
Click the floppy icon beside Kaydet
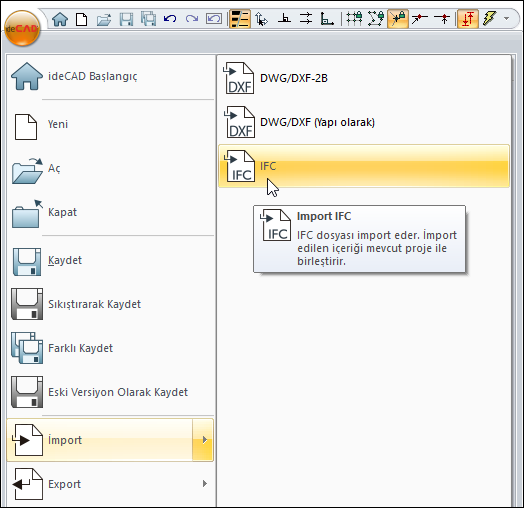27,262
